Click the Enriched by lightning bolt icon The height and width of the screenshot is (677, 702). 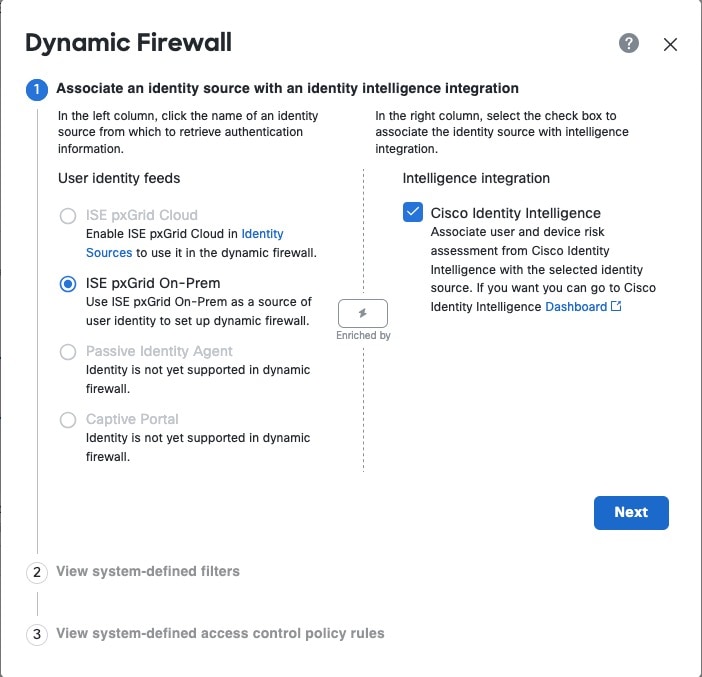pos(362,313)
